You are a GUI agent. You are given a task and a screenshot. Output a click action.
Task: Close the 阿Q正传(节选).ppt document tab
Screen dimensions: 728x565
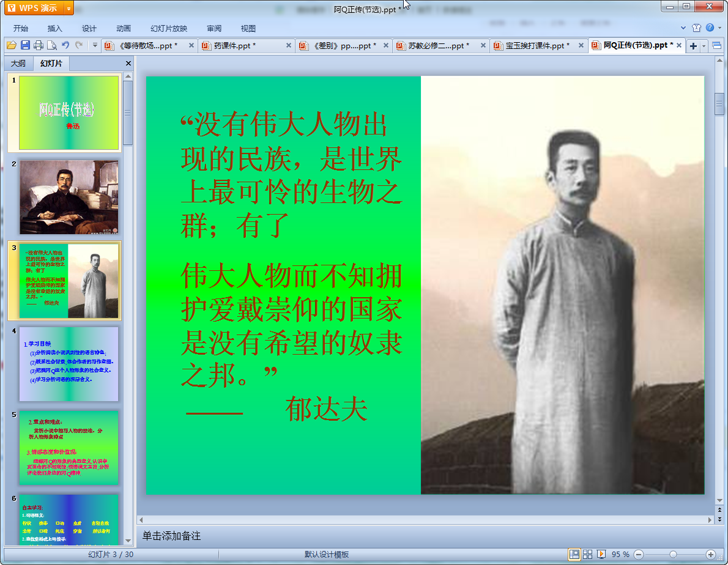click(679, 45)
